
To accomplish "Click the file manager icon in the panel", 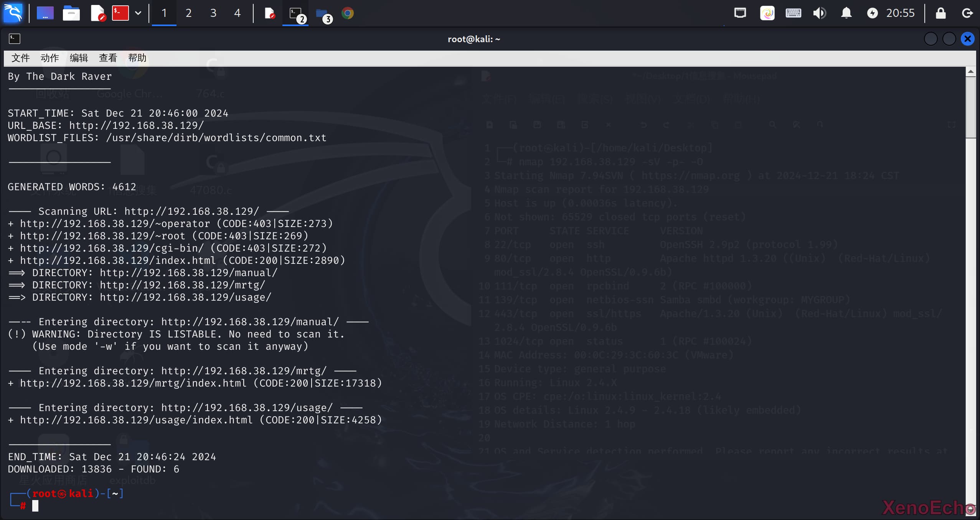I will [x=71, y=13].
